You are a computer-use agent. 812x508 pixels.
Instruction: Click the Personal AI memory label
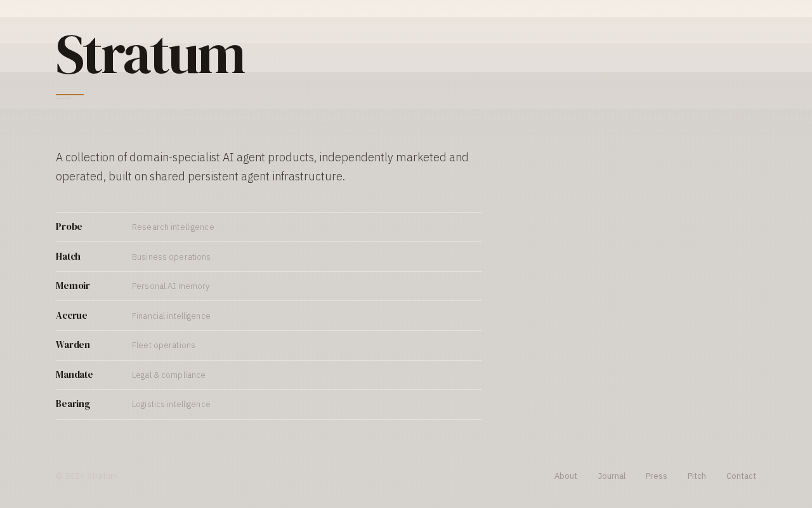pyautogui.click(x=171, y=286)
